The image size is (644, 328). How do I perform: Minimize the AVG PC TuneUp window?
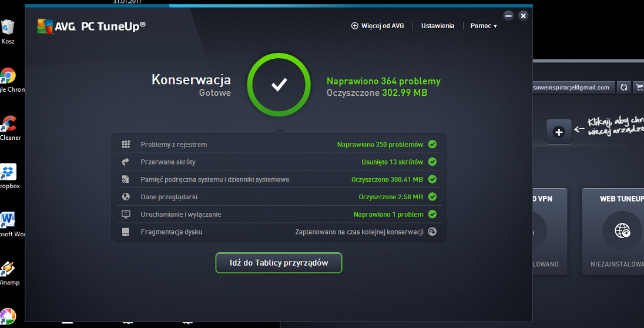[508, 16]
